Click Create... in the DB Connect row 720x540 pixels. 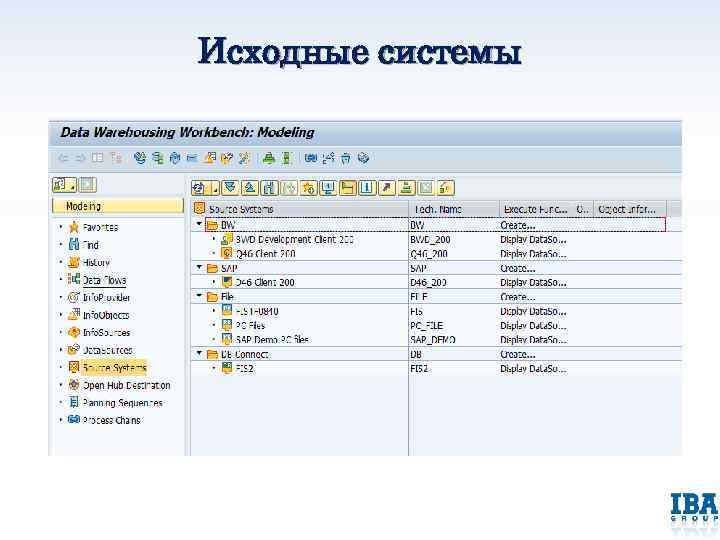[518, 354]
